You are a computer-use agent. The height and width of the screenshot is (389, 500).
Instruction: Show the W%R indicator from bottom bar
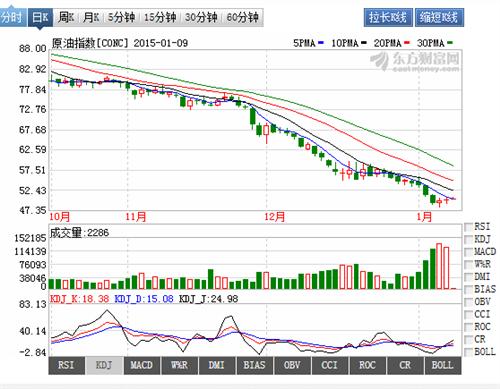[179, 365]
